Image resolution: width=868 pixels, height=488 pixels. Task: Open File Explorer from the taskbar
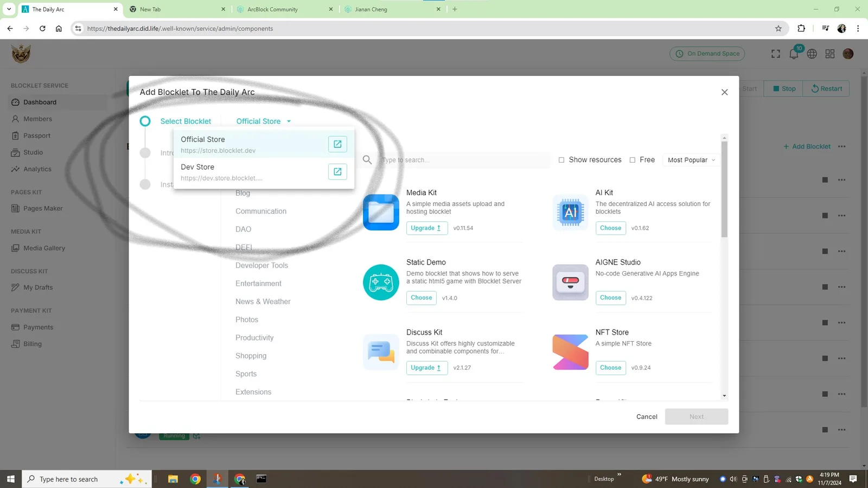click(173, 479)
